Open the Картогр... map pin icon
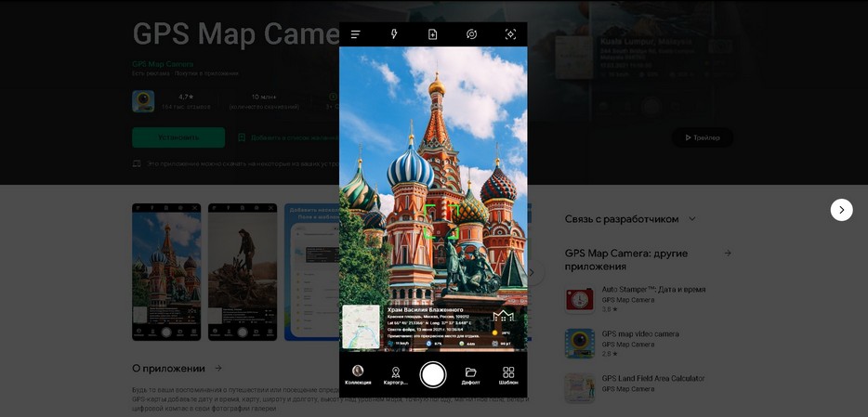 pos(395,372)
